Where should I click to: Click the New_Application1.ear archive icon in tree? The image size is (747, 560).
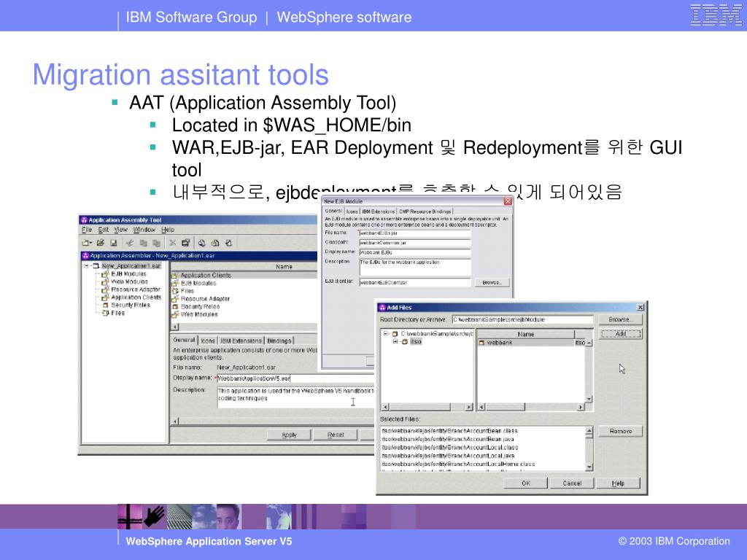coord(96,265)
